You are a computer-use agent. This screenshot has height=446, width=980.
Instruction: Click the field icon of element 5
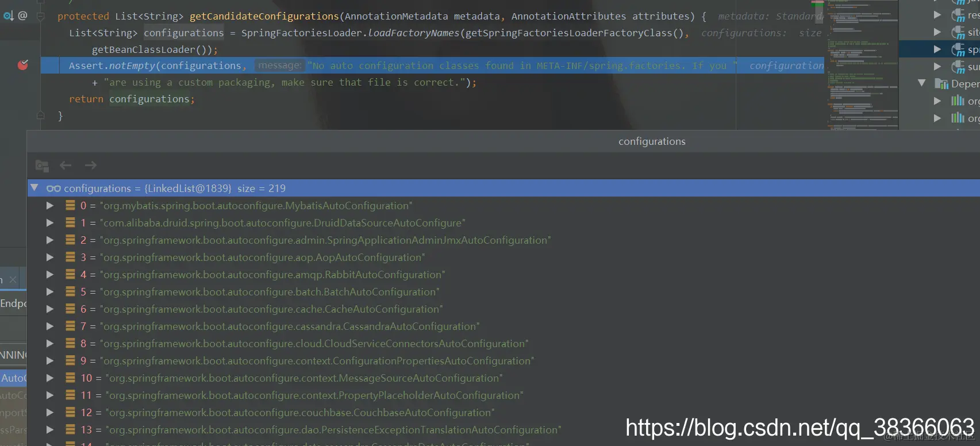[x=70, y=291]
